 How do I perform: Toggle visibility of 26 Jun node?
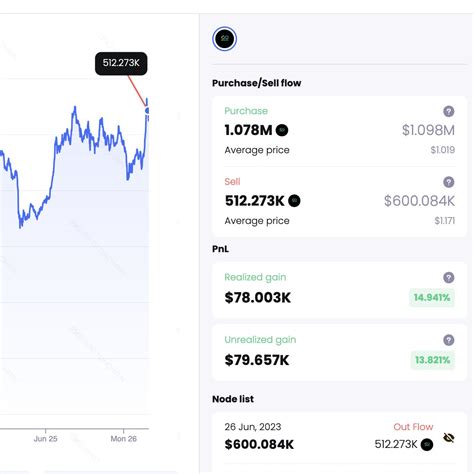[x=449, y=438]
